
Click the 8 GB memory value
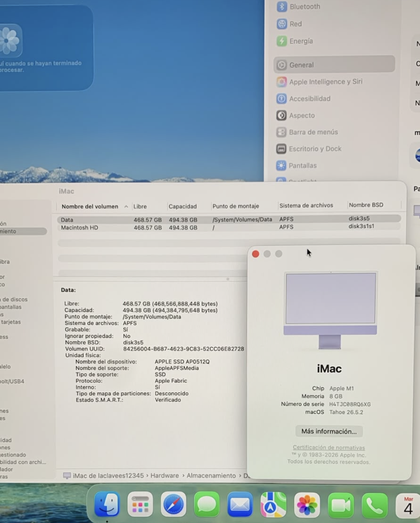pos(336,396)
